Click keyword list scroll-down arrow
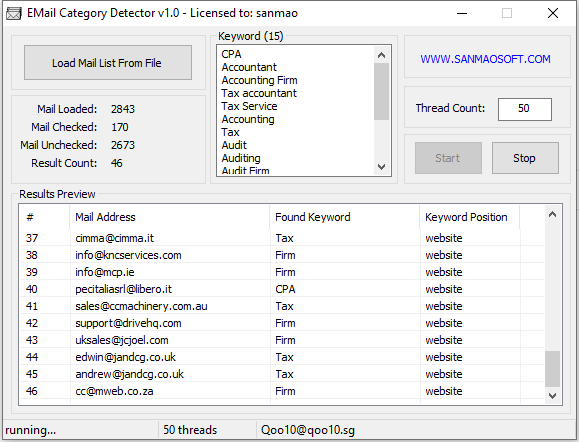579x442 pixels. [x=381, y=167]
